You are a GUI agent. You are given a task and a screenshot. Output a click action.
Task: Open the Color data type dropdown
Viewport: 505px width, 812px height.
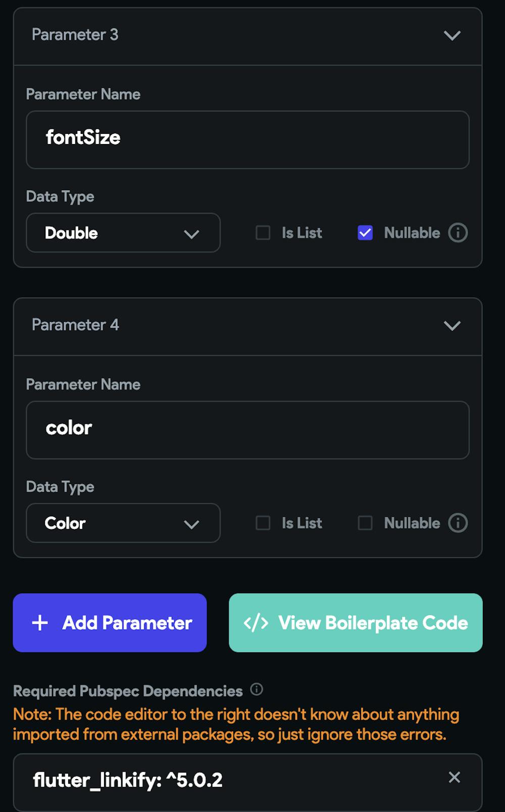123,523
